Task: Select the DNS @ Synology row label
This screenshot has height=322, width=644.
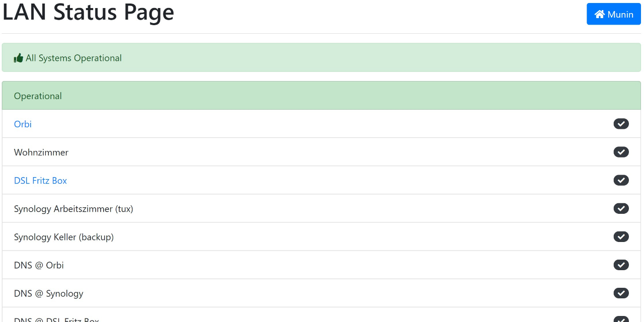Action: coord(49,293)
